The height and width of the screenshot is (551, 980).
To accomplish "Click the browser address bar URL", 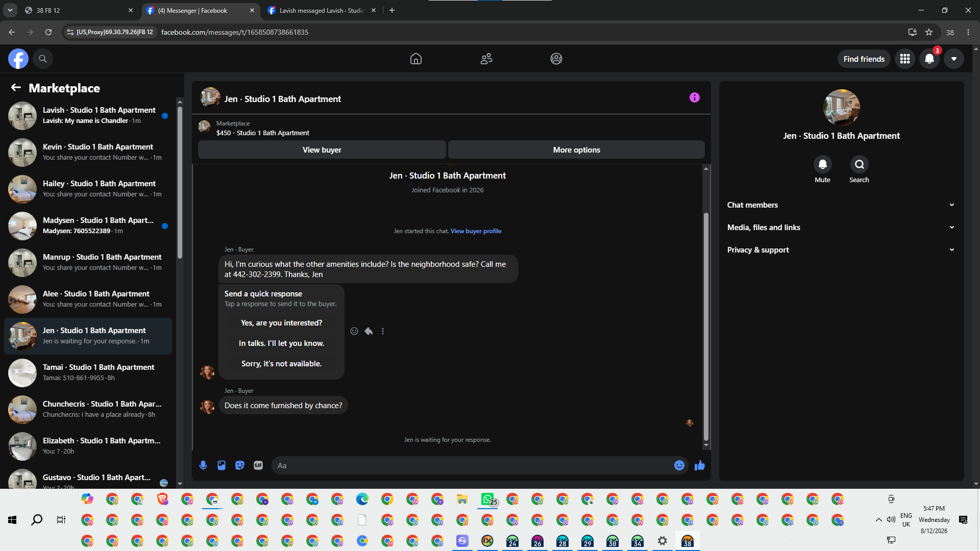I will click(235, 32).
